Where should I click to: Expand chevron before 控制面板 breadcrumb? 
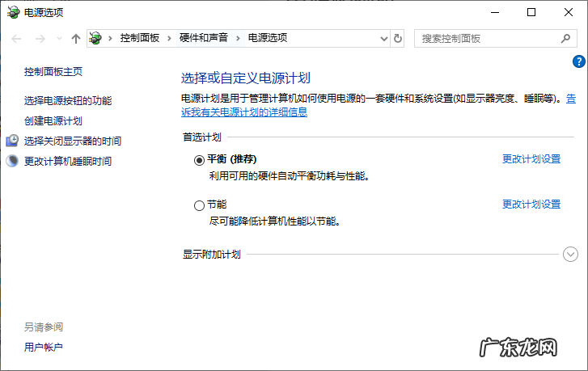point(110,38)
